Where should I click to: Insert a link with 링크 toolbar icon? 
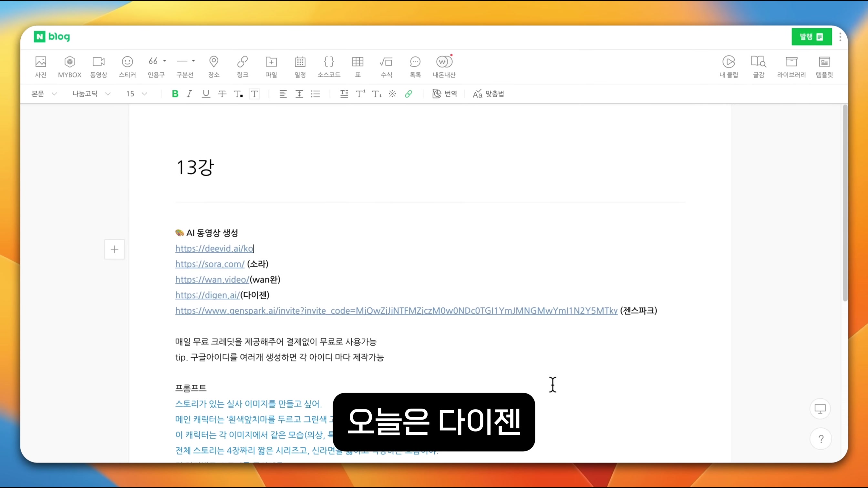(243, 67)
